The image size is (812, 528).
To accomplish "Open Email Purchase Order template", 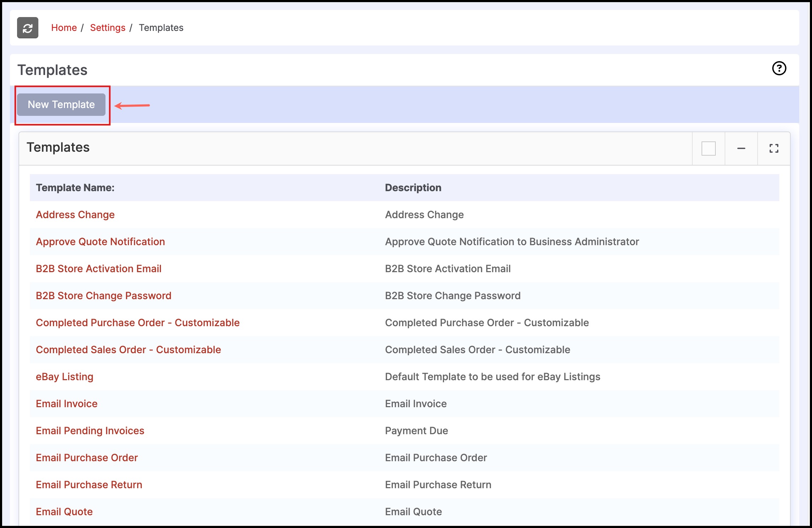I will coord(87,458).
